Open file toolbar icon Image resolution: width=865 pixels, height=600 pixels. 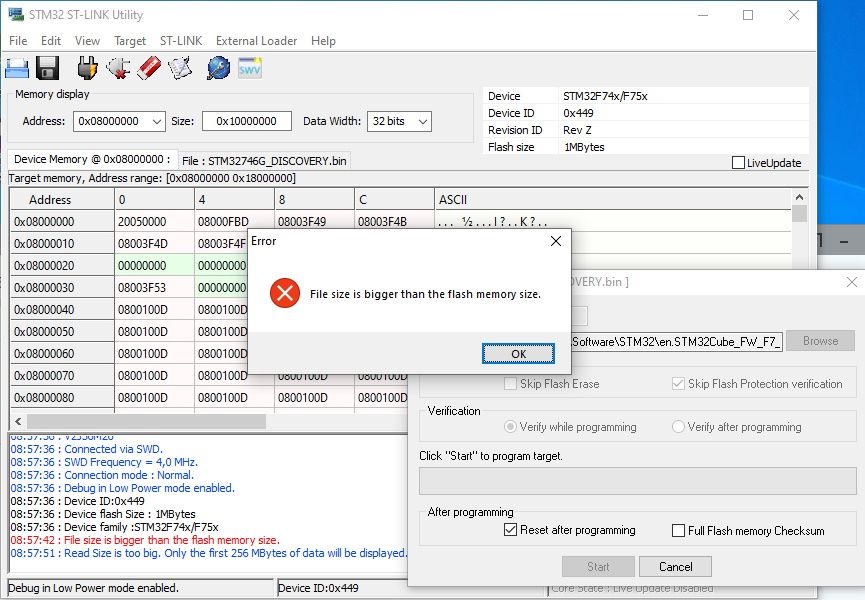[x=17, y=68]
